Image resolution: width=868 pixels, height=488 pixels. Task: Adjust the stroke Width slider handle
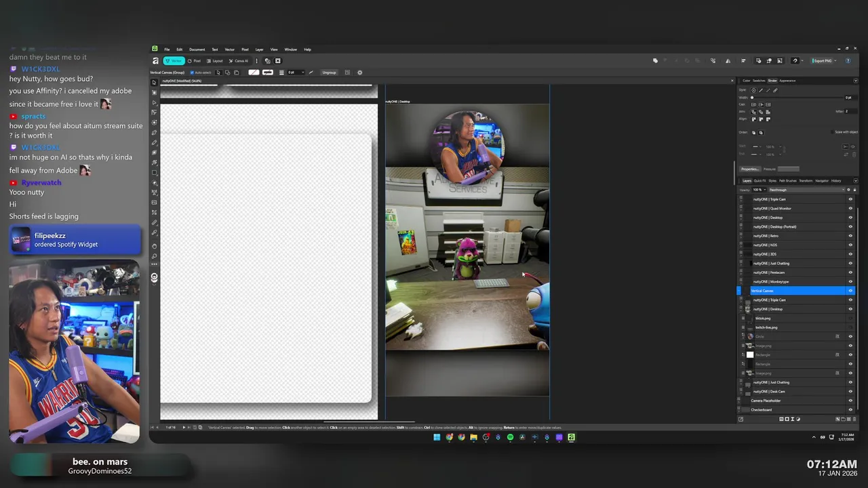click(x=752, y=98)
